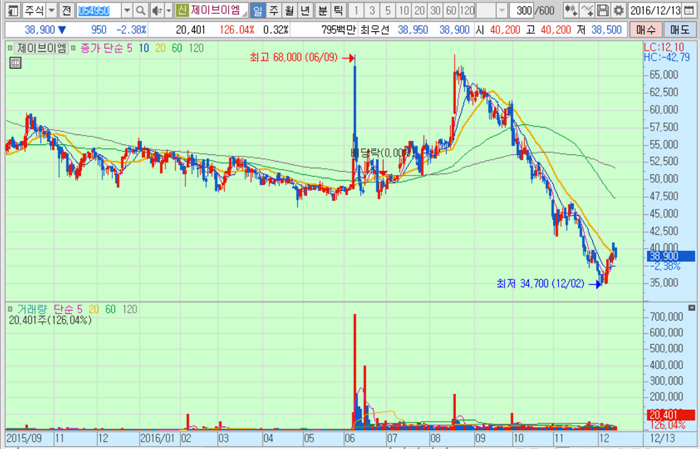Click the stock code search magnifier icon
700x449 pixels.
[x=142, y=10]
